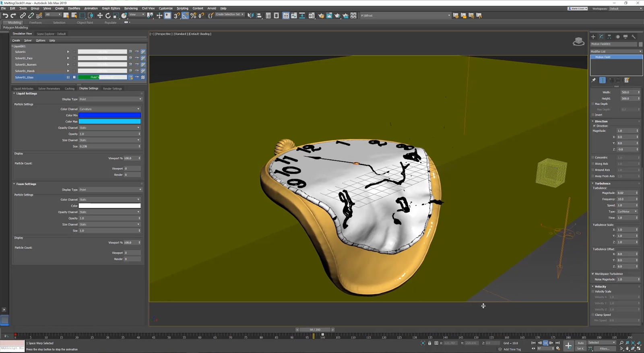Screen dimensions: 644x353
Task: Open the Hierarchy command panel tab
Action: (x=609, y=37)
